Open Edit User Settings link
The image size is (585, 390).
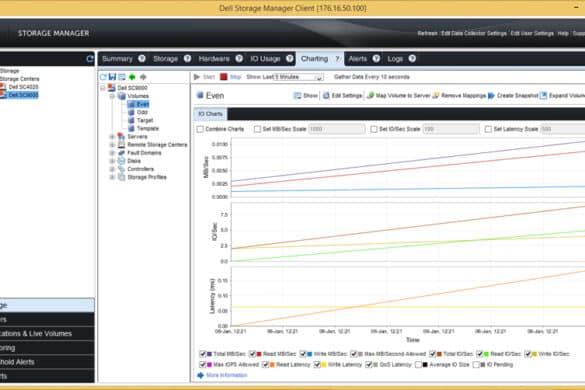coord(532,33)
